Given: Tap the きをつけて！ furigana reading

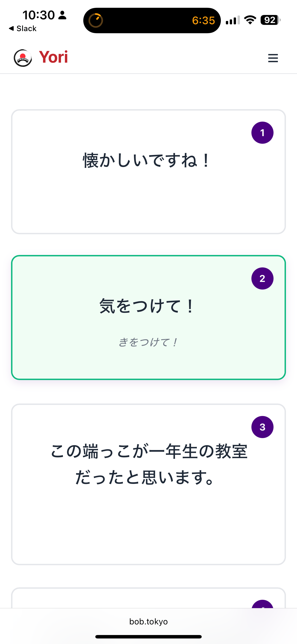Looking at the screenshot, I should point(148,342).
